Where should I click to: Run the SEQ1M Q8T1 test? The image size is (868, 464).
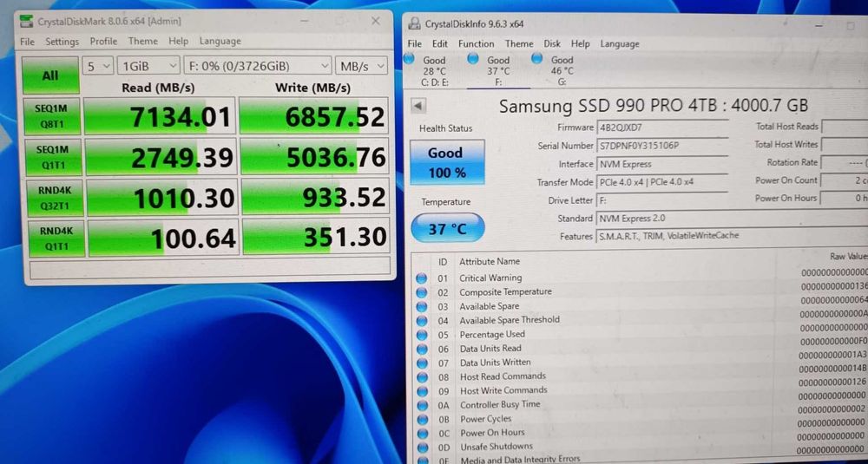(51, 116)
